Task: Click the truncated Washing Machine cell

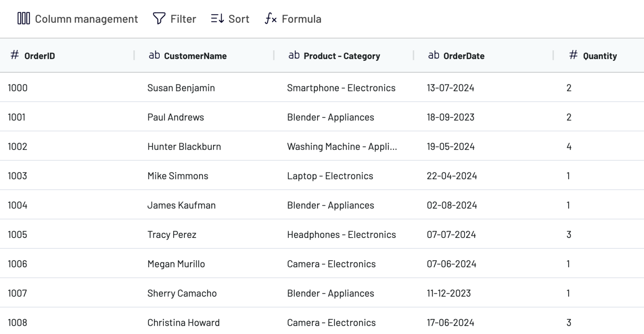Action: [342, 146]
